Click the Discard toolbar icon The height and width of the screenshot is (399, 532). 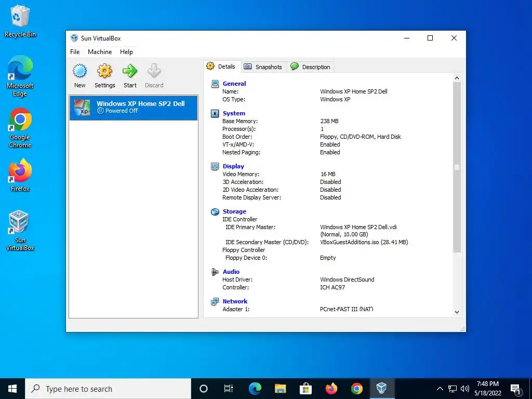[x=154, y=71]
